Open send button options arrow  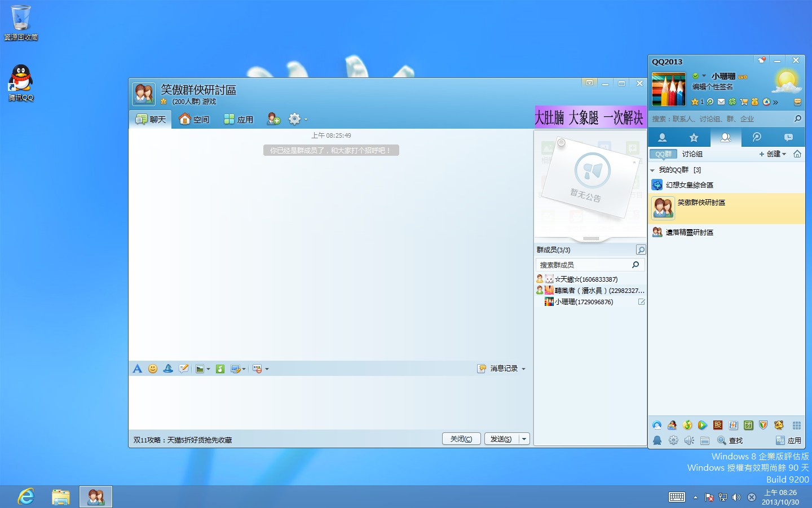[524, 439]
